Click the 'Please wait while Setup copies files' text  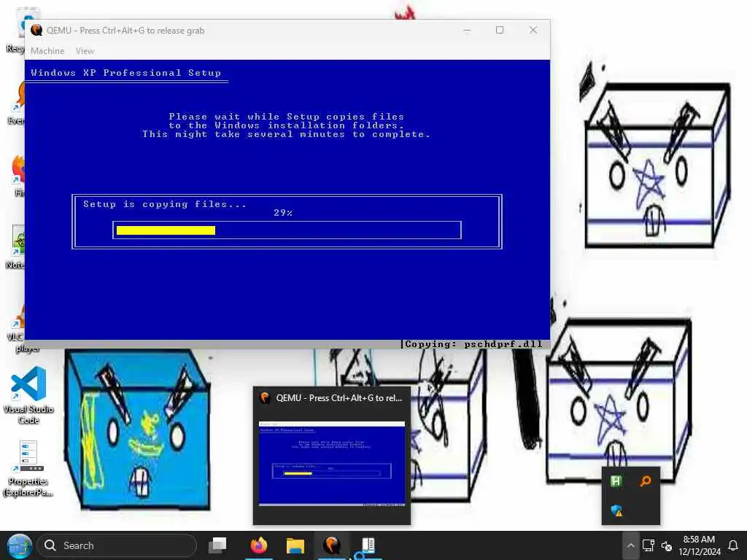(286, 117)
